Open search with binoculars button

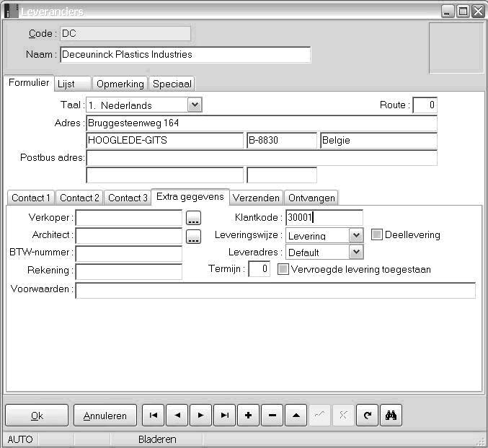coord(391,415)
